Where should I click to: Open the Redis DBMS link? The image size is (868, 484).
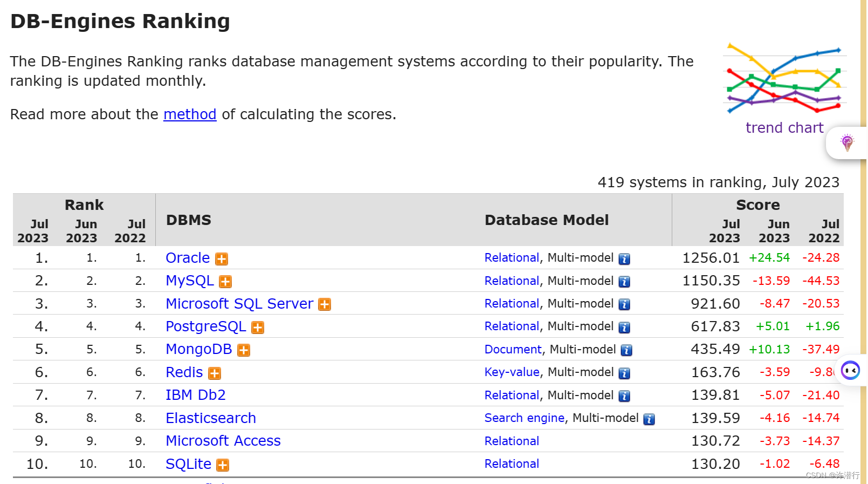click(x=184, y=372)
